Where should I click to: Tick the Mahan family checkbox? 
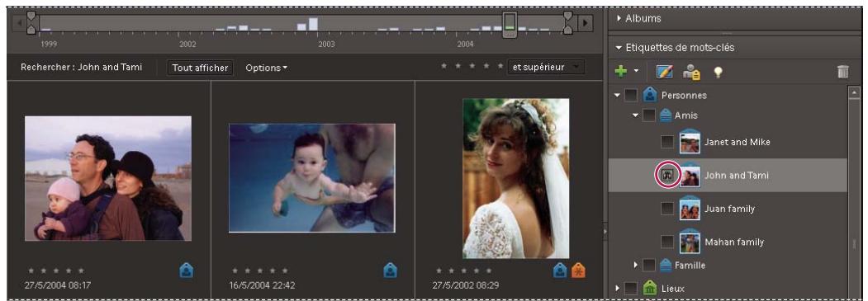click(x=668, y=242)
